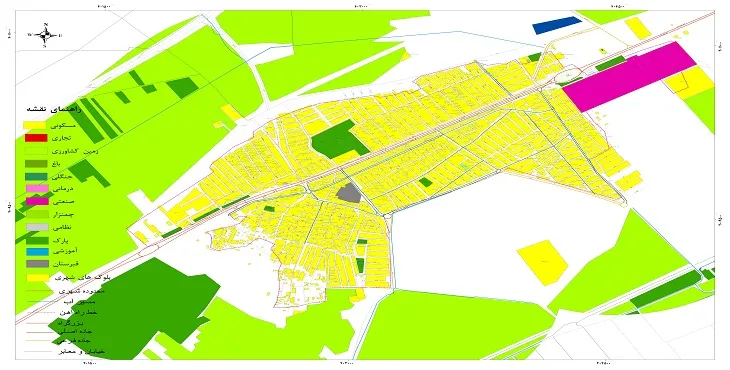The height and width of the screenshot is (370, 730).
Task: Select the large magenta industrial zone polygon
Action: coord(629,77)
